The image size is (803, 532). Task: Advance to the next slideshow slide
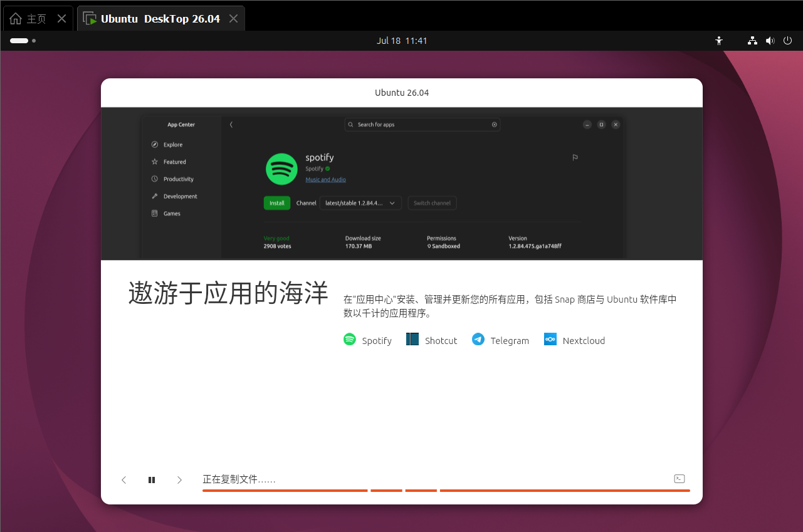point(179,480)
